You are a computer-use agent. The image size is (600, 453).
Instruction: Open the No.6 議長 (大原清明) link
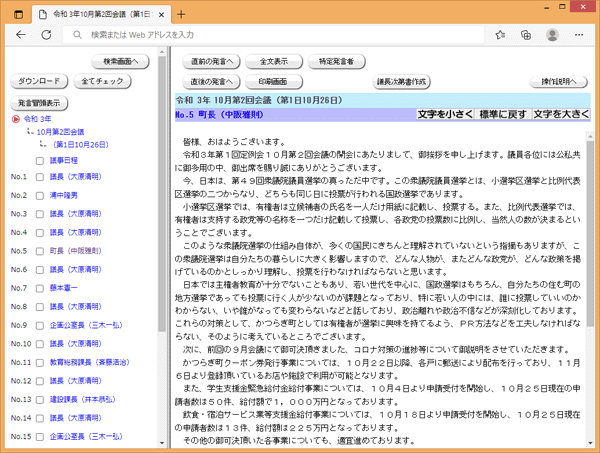point(75,269)
